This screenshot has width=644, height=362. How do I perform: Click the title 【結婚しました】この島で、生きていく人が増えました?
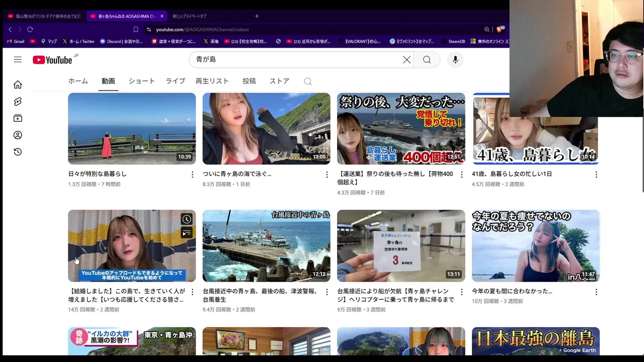[x=126, y=295]
